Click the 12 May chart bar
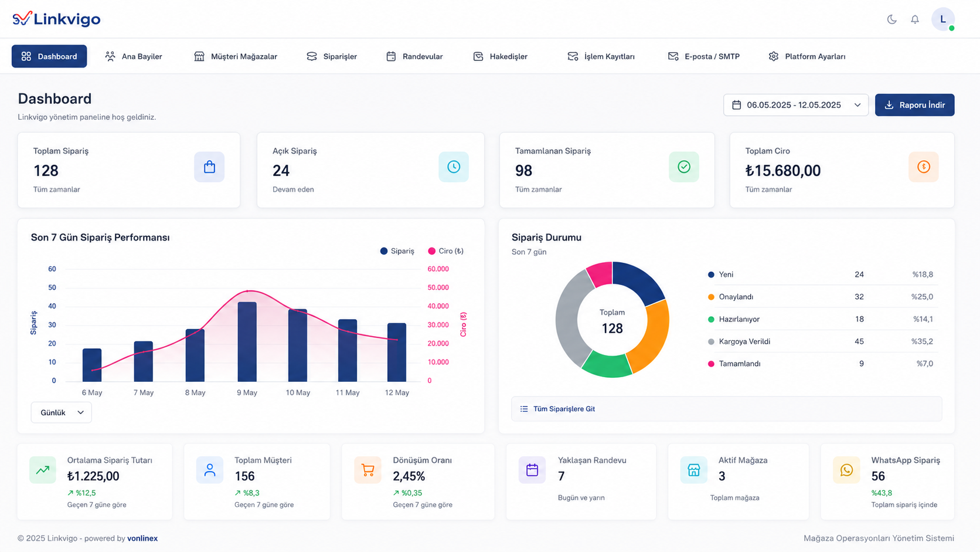Screen dimensions: 980x552 tap(397, 352)
